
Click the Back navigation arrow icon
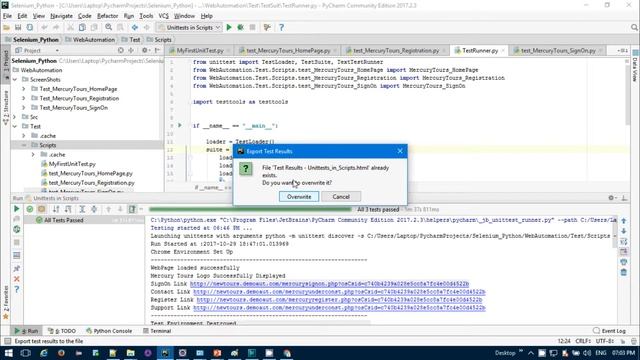[134, 27]
